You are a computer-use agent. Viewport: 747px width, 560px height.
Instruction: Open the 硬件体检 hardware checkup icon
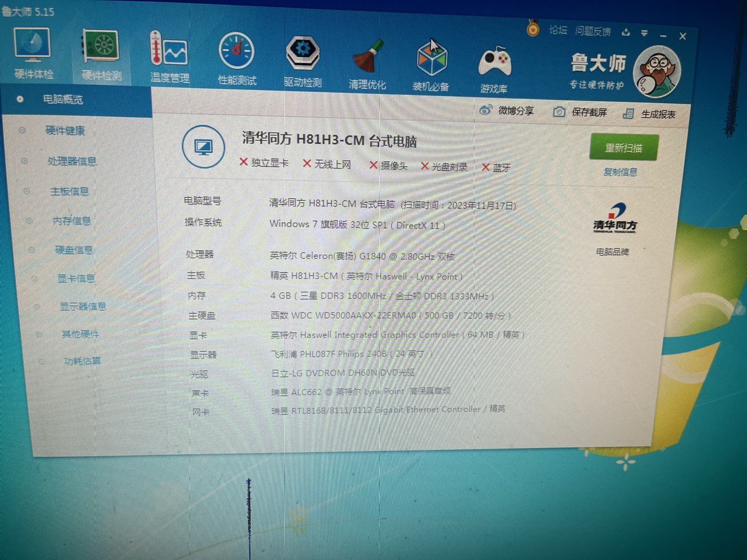[33, 53]
